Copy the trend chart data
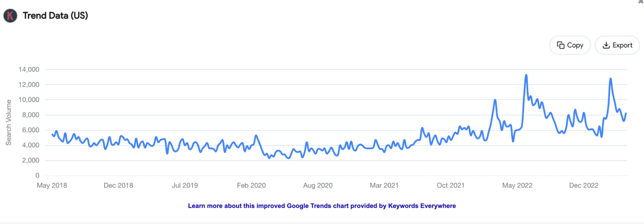The image size is (644, 224). pos(570,45)
